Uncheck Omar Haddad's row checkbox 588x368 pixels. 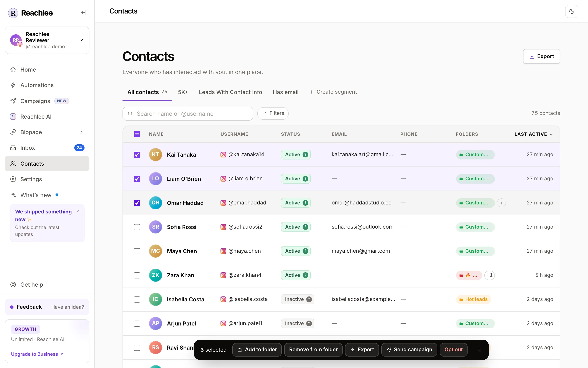point(137,203)
